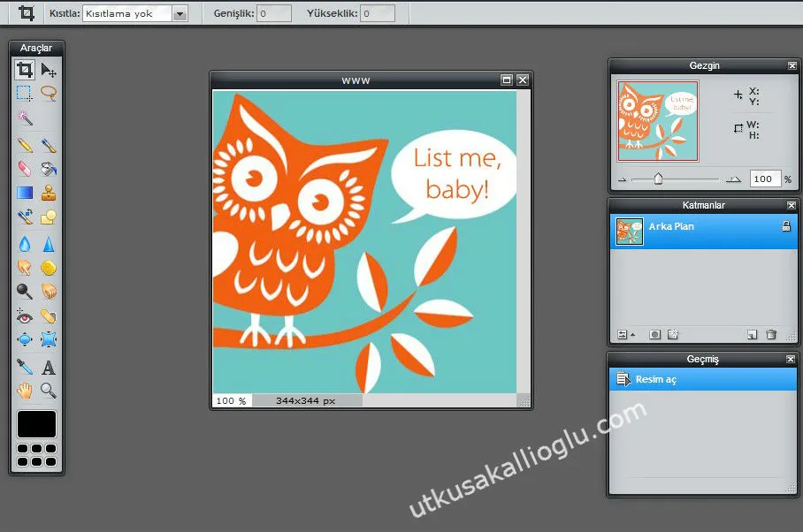
Task: Select the Smudge finger tool
Action: coord(25,268)
